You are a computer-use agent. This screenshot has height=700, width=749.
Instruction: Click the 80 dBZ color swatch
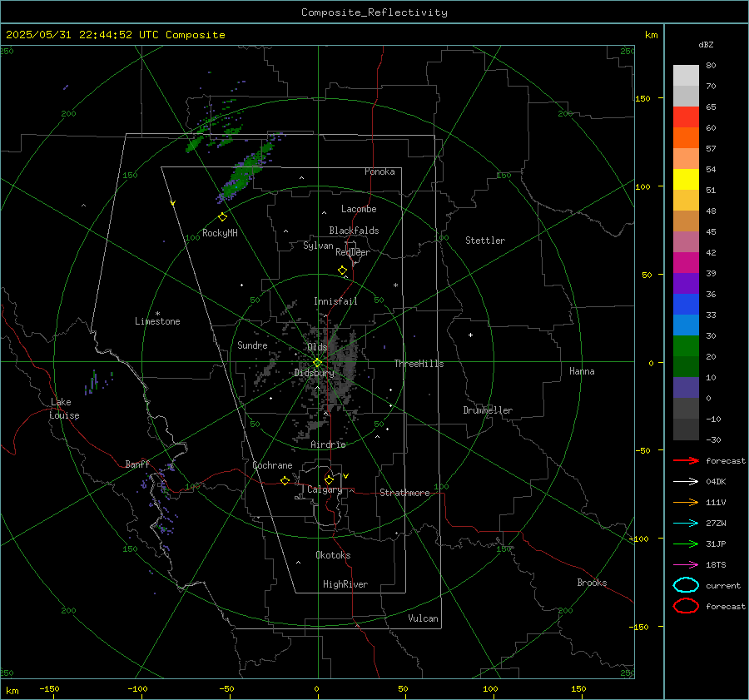(x=686, y=76)
